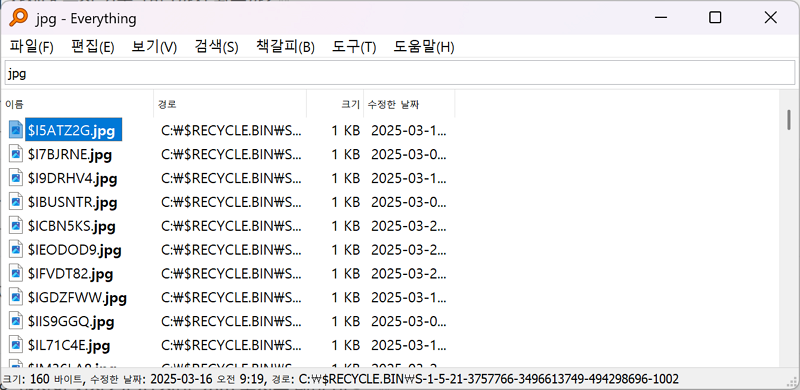800x390 pixels.
Task: Click the 1 KB size of $IEODOD9.jpg
Action: tap(345, 250)
